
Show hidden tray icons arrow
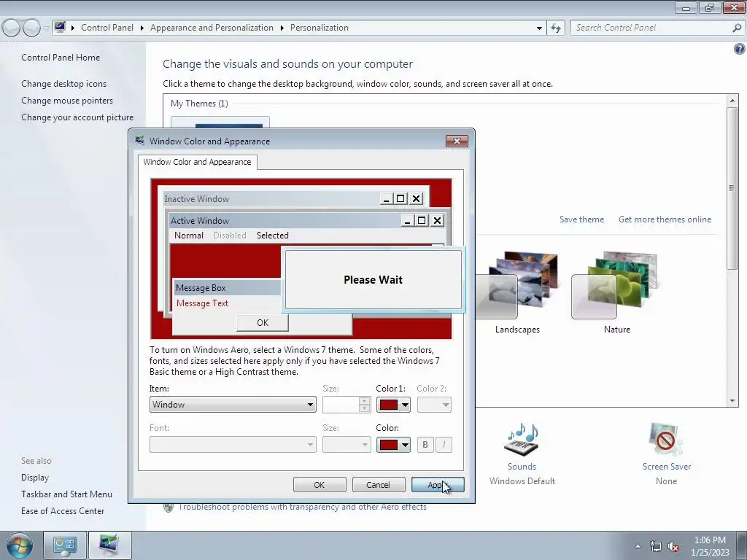pos(638,546)
